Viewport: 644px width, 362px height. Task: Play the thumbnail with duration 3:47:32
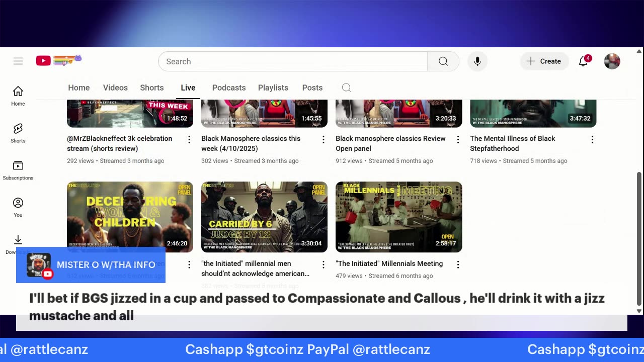coord(533,113)
